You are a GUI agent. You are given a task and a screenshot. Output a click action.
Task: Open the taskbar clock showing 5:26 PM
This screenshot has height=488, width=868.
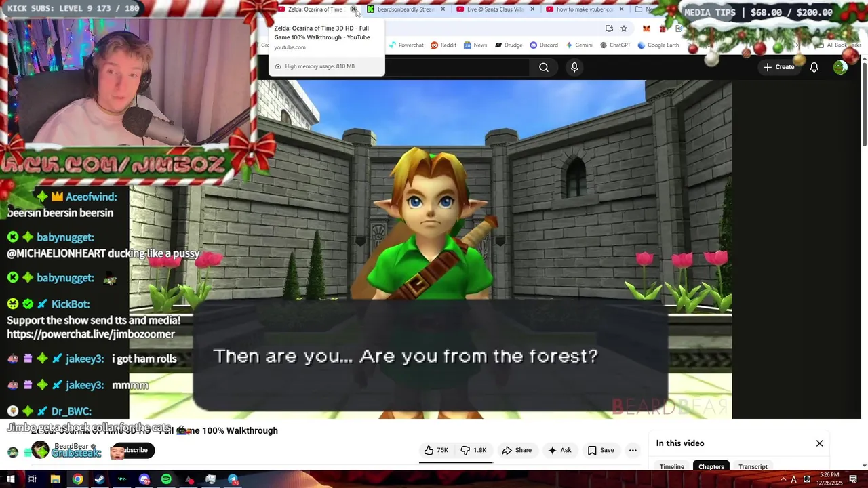click(829, 479)
